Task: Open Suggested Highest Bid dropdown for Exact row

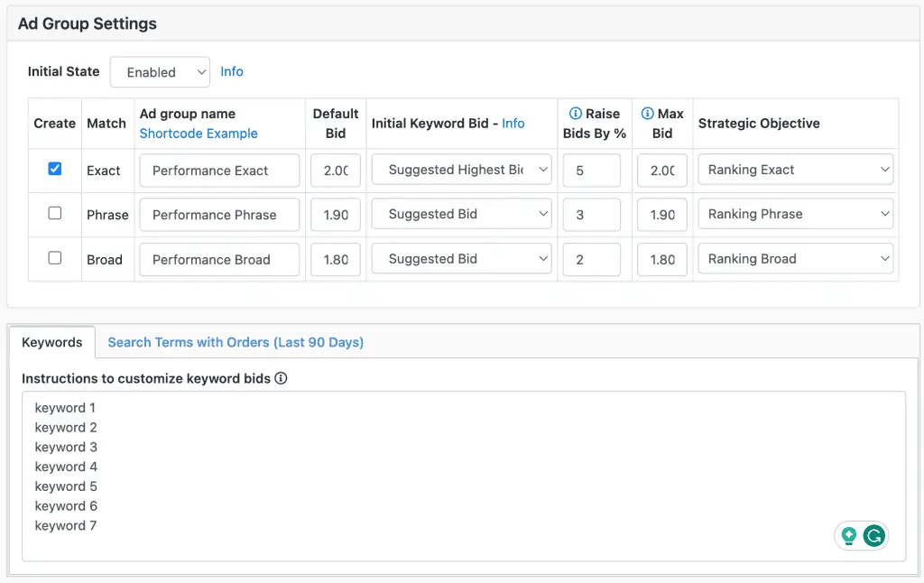Action: (x=461, y=170)
